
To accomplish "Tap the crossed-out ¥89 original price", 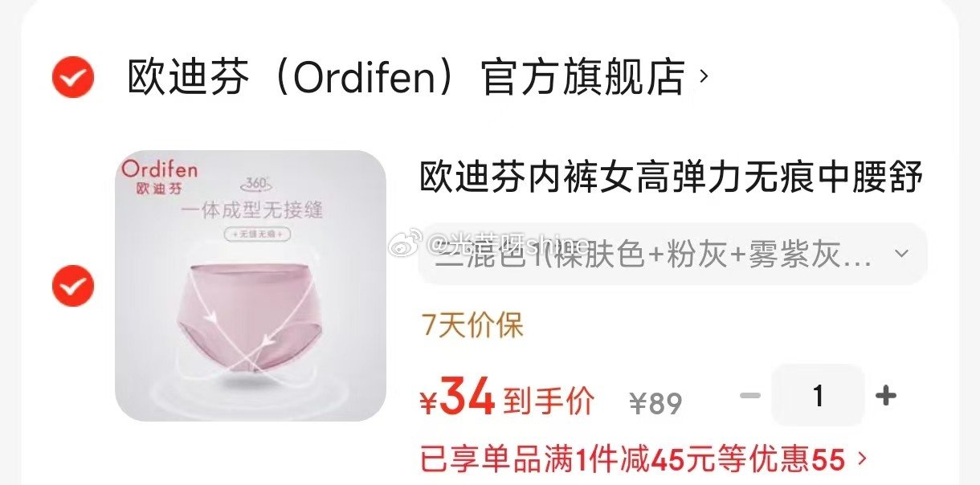I will [x=655, y=402].
